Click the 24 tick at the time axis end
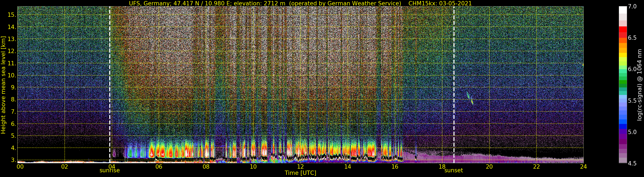Viewport: 644px width, 177px height. [583, 166]
